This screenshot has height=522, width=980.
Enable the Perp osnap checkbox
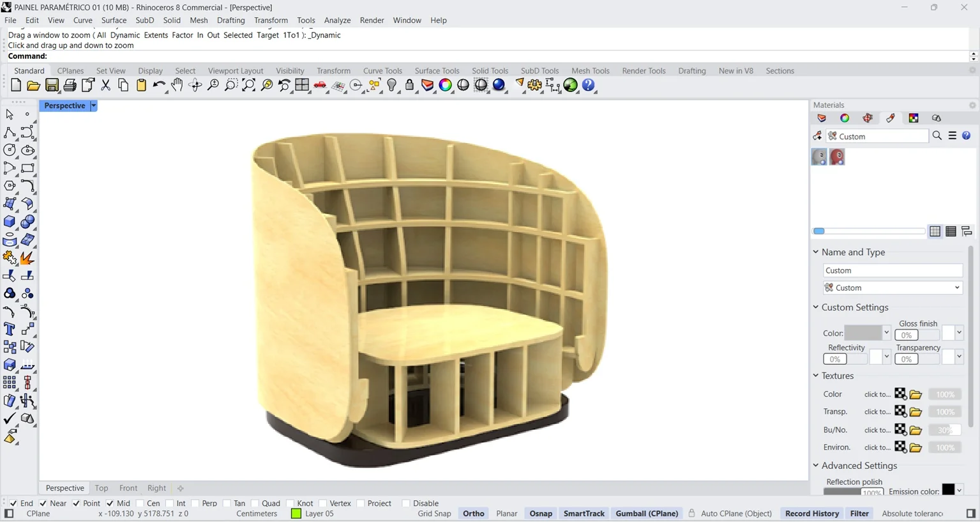click(x=195, y=503)
